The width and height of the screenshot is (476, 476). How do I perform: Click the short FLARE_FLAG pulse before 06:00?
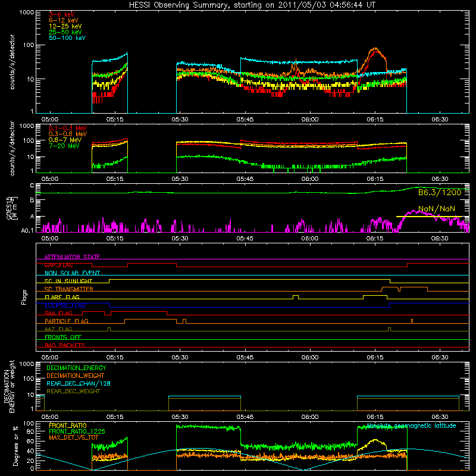[x=296, y=297]
